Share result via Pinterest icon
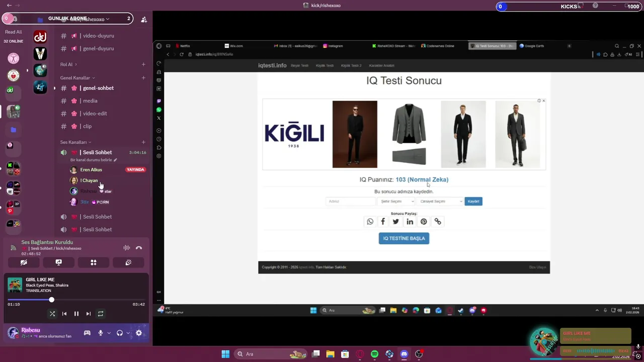644x362 pixels. tap(424, 222)
